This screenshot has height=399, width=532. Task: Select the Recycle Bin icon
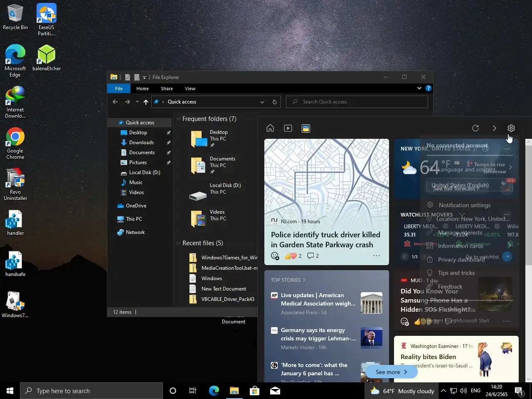pyautogui.click(x=15, y=17)
